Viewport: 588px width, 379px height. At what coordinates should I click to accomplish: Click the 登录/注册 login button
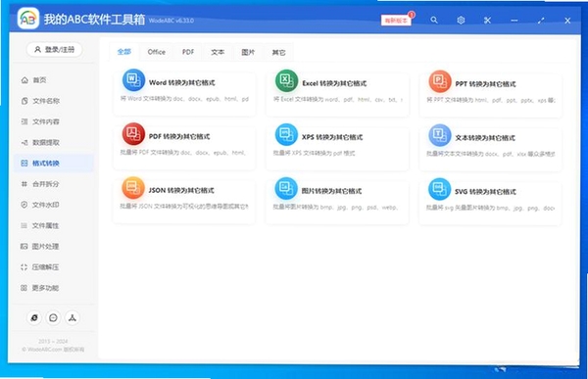tap(54, 50)
